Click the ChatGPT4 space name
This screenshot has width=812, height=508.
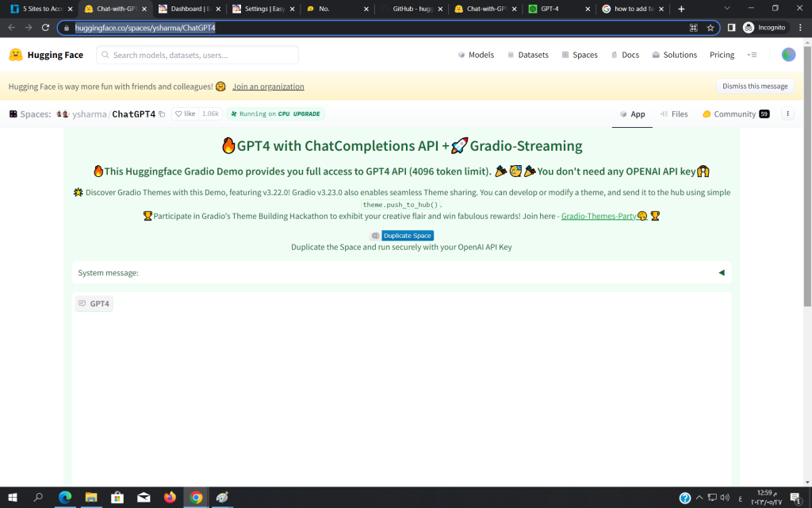click(133, 114)
